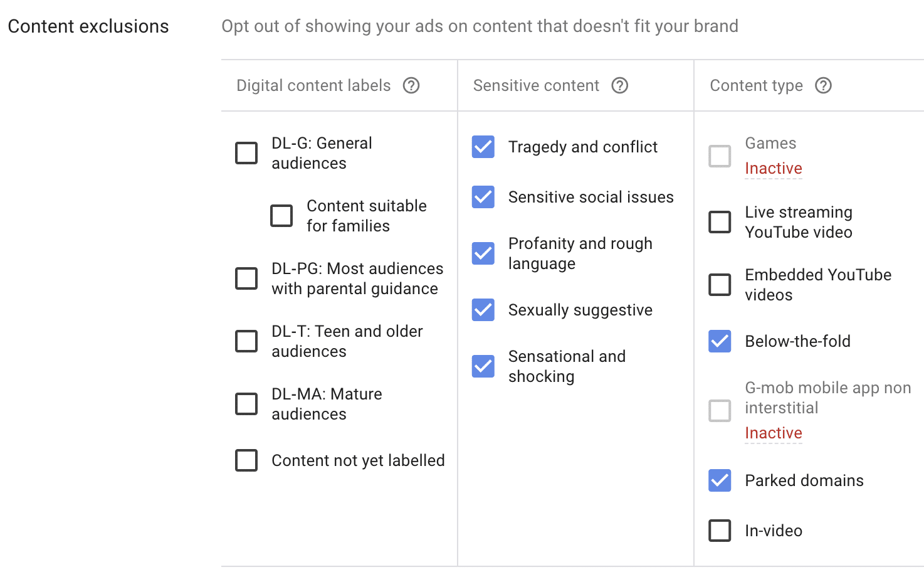This screenshot has width=924, height=582.
Task: Toggle Sensational and shocking off
Action: (483, 366)
